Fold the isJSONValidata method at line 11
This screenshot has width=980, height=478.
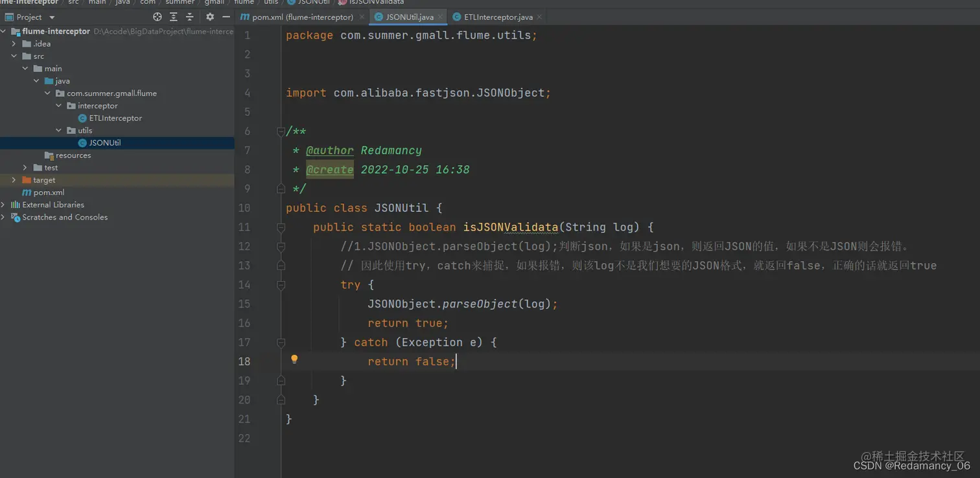point(281,227)
